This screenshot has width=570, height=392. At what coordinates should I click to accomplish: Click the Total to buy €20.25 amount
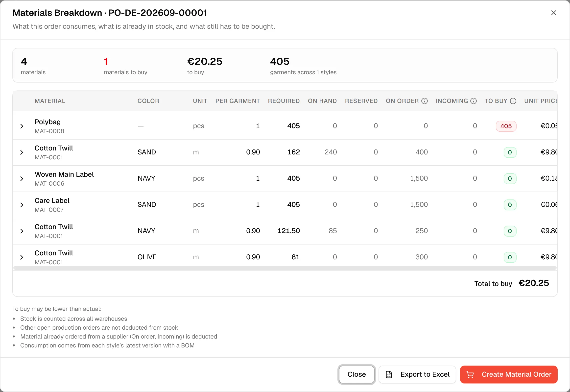534,283
